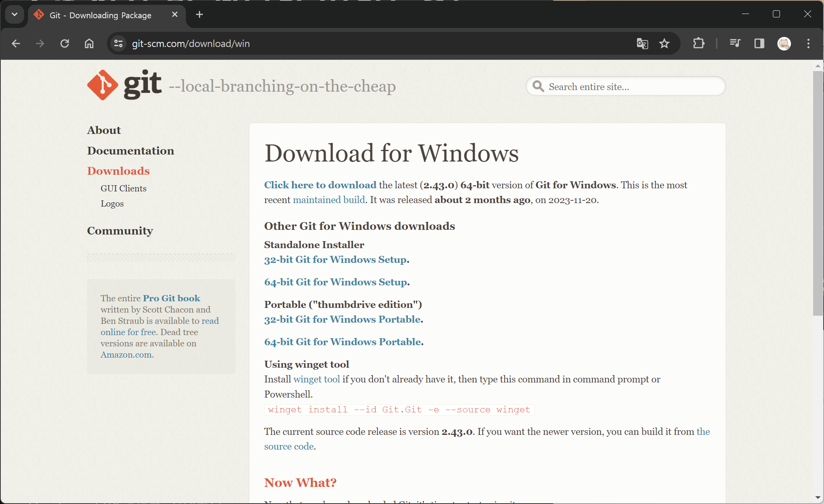Viewport: 824px width, 504px height.
Task: Bookmark this page with the star icon
Action: [x=664, y=43]
